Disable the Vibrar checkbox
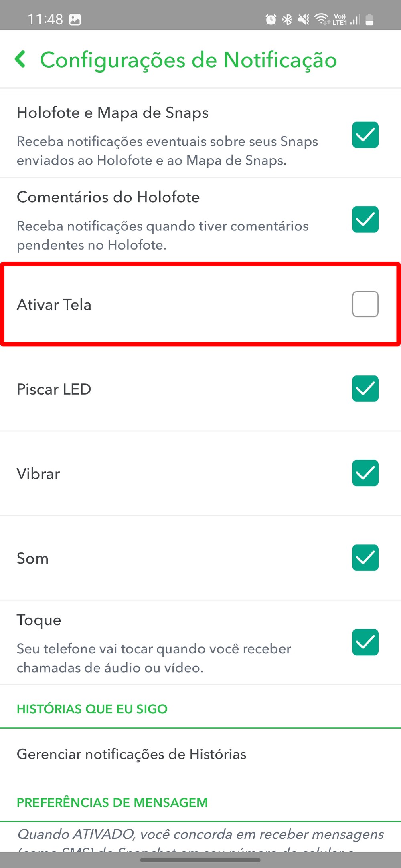Screen dimensions: 401x868 click(365, 473)
